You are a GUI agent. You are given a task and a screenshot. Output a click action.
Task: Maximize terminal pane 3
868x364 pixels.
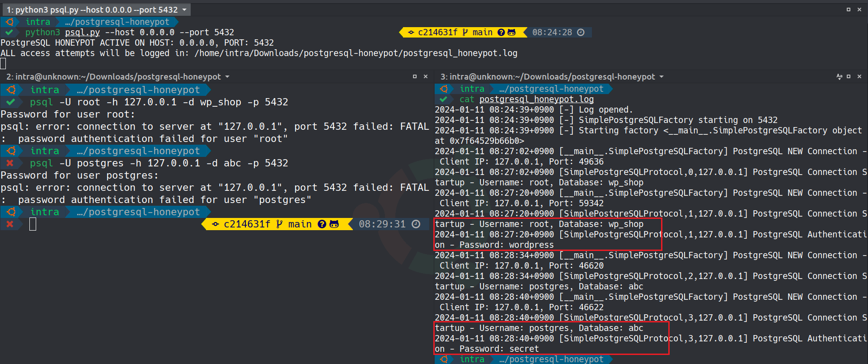tap(849, 77)
